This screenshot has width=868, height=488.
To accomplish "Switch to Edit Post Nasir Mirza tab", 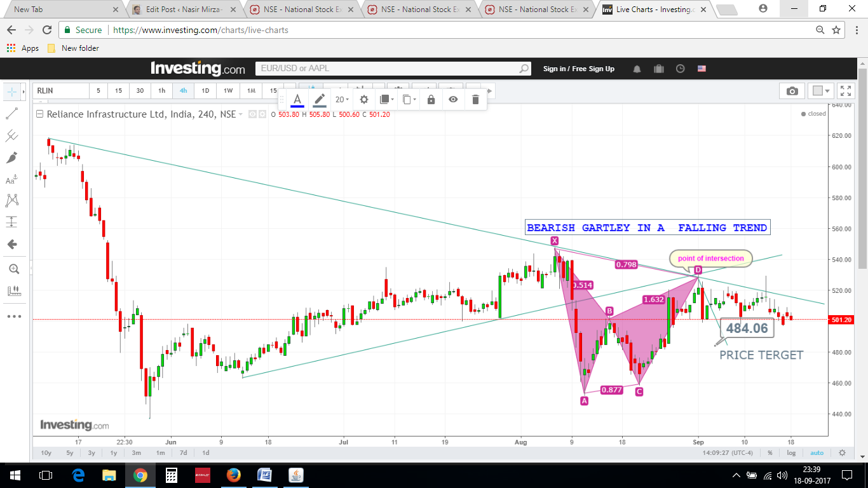I will [x=183, y=10].
